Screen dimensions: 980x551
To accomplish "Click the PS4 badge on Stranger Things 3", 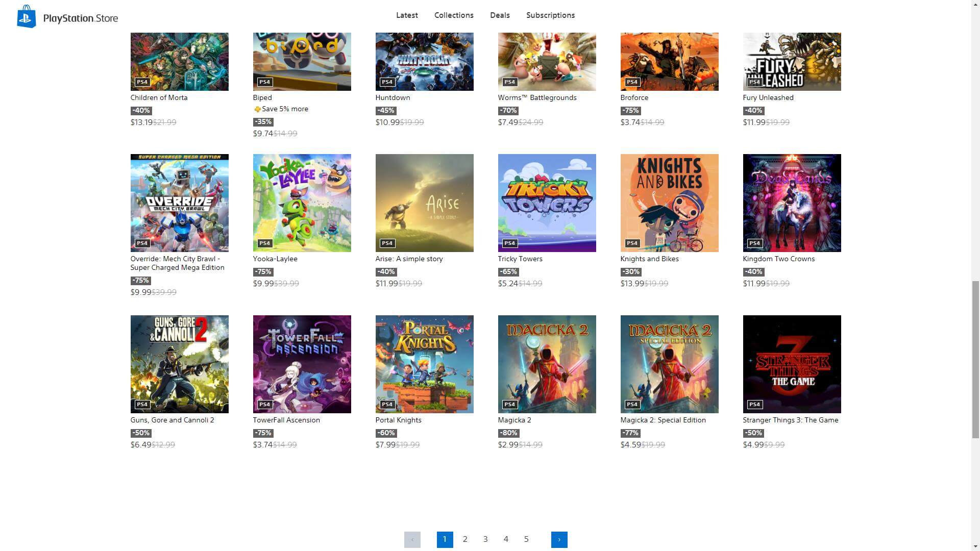I will coord(754,405).
